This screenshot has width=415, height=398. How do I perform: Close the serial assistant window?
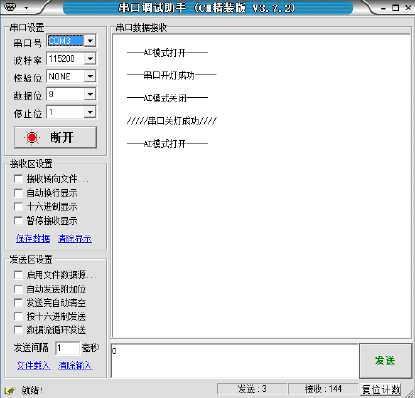[408, 8]
